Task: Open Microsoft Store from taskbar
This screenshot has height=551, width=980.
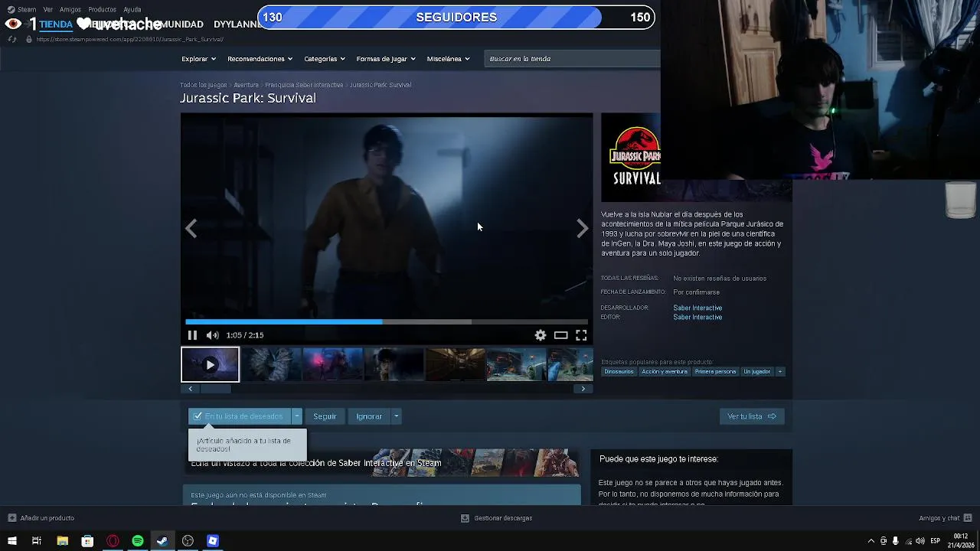Action: pyautogui.click(x=87, y=541)
